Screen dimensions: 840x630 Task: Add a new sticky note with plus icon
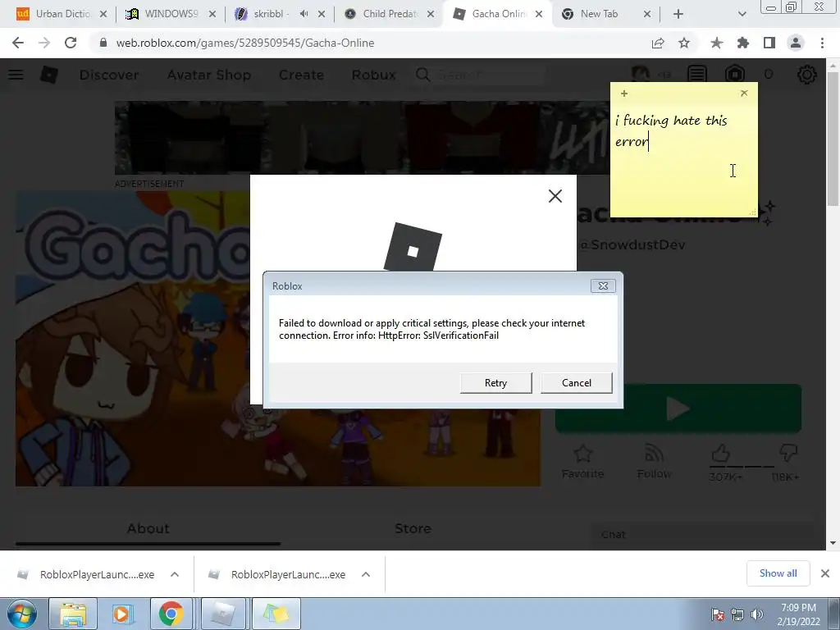pos(624,94)
